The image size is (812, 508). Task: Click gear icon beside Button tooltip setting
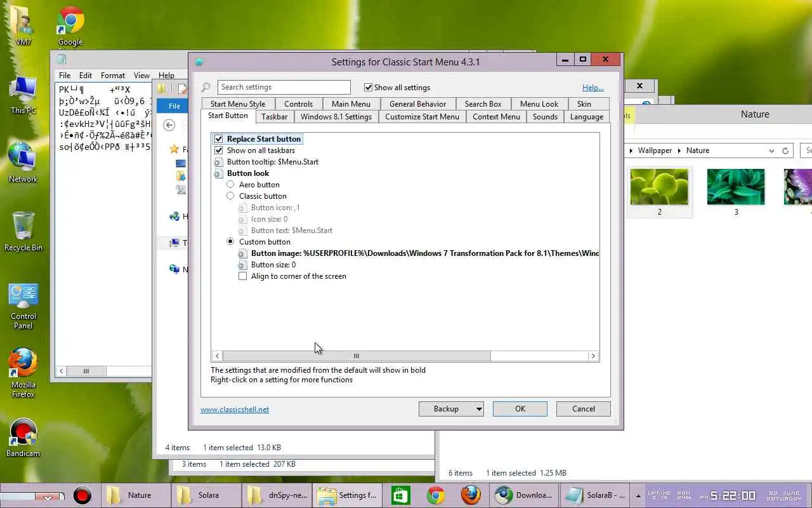point(219,162)
